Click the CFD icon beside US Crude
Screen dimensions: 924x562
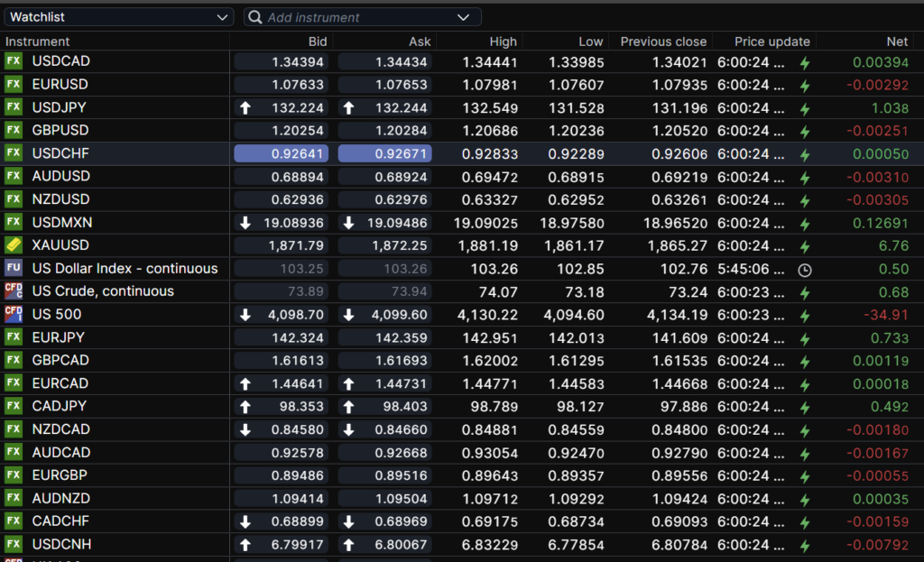(x=14, y=290)
